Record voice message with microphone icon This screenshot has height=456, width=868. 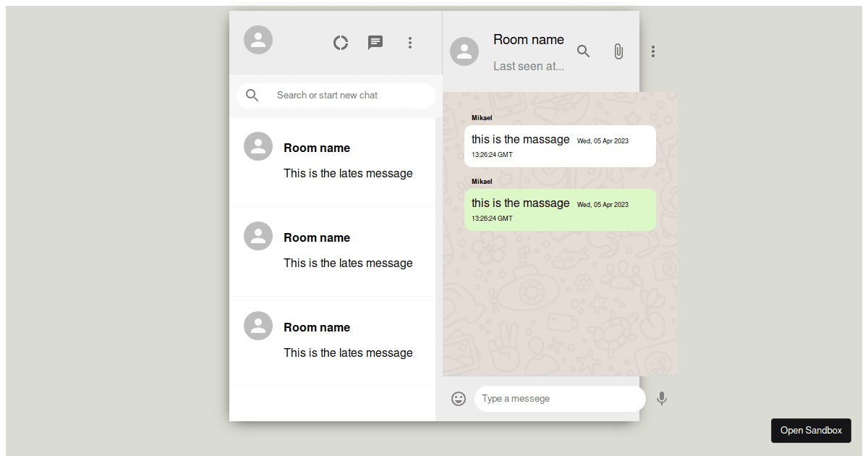(x=661, y=399)
